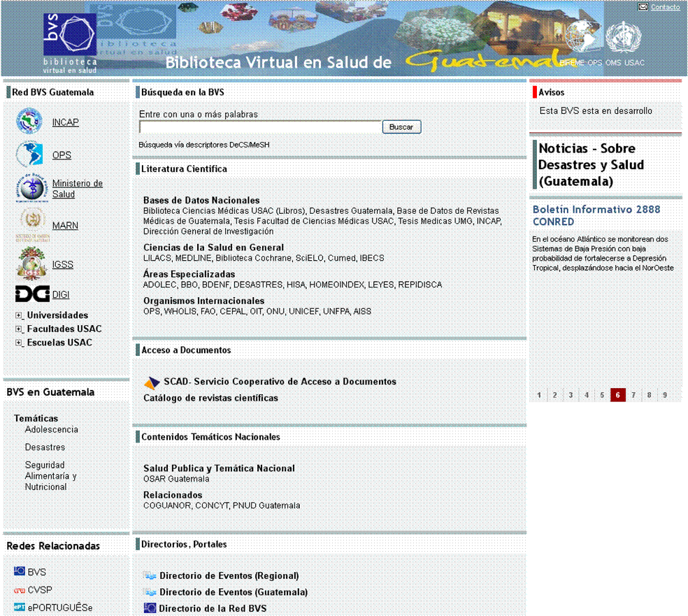Open Dirección General de Investigación link
The width and height of the screenshot is (688, 616).
click(208, 231)
